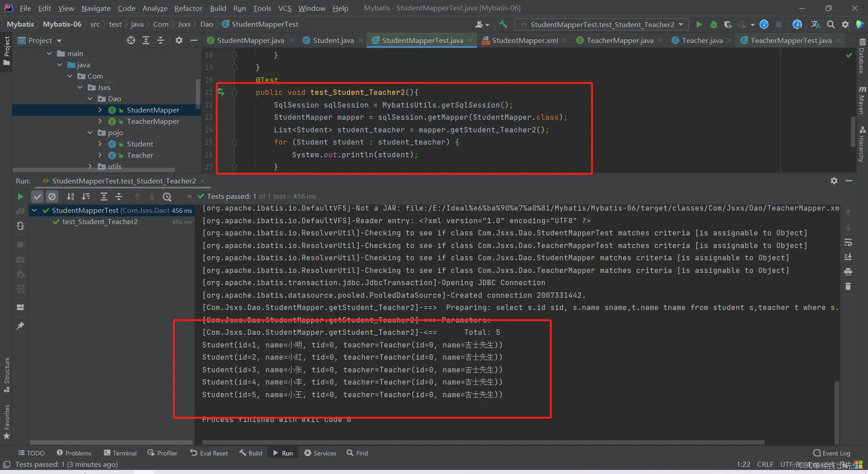The image size is (868, 474).
Task: Open the Refactor menu
Action: pos(189,8)
